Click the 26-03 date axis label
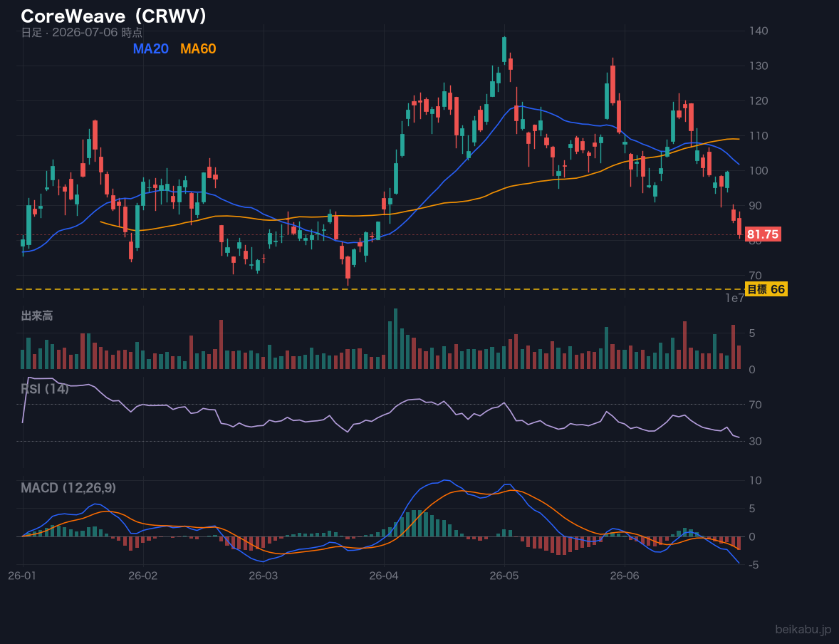This screenshot has width=839, height=644. pos(264,576)
